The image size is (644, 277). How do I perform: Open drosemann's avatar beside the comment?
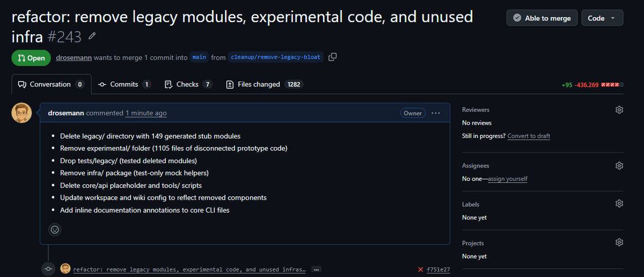click(22, 113)
